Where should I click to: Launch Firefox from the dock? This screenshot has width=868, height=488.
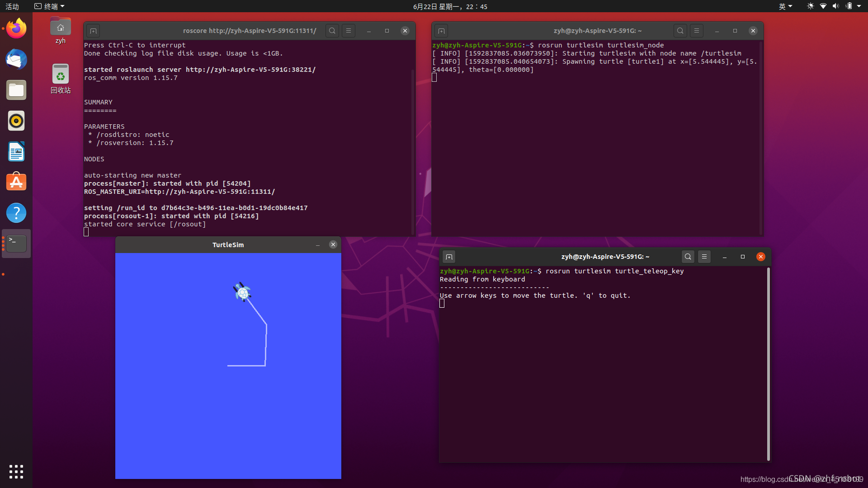pyautogui.click(x=16, y=29)
